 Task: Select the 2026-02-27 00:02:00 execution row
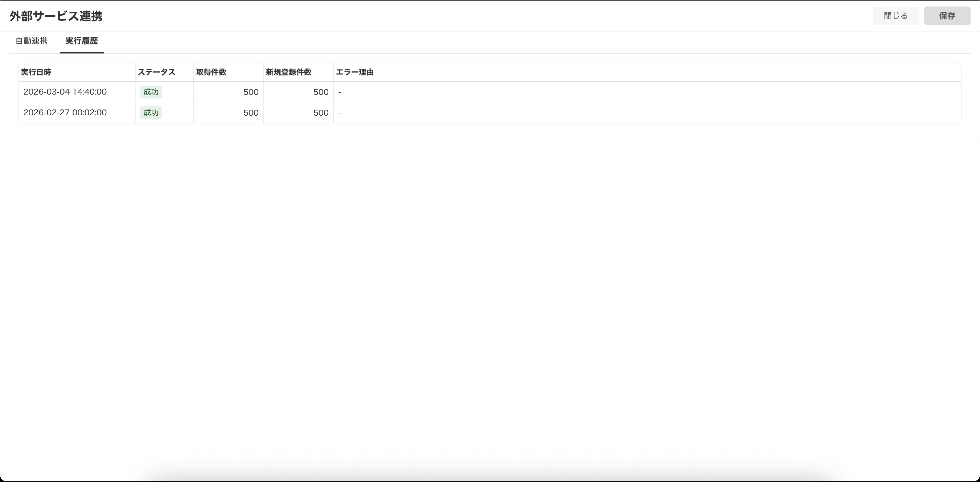(x=65, y=112)
